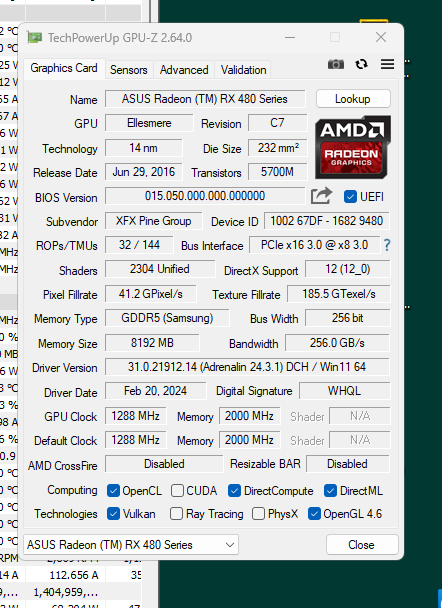This screenshot has height=608, width=442.
Task: Click the Lookup button
Action: pyautogui.click(x=353, y=99)
